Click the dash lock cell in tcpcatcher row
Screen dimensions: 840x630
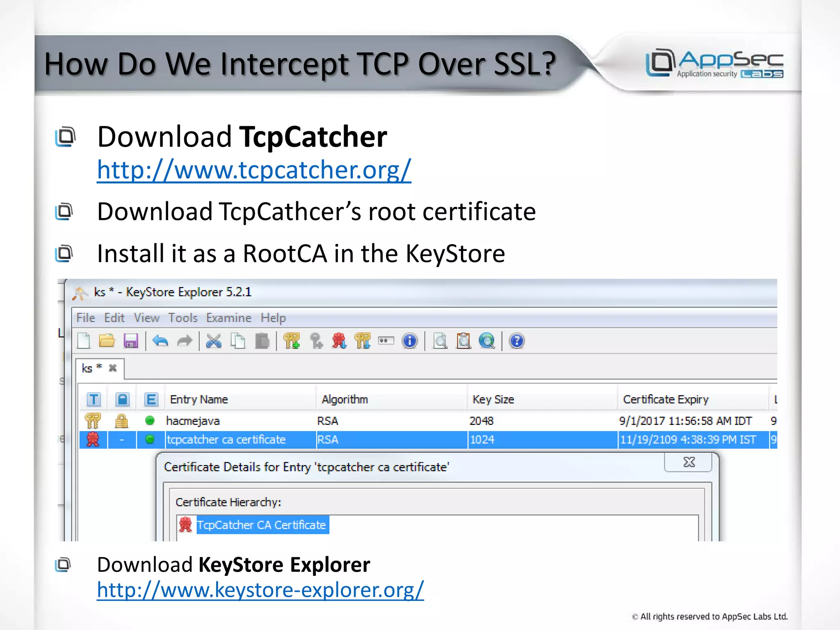(122, 440)
